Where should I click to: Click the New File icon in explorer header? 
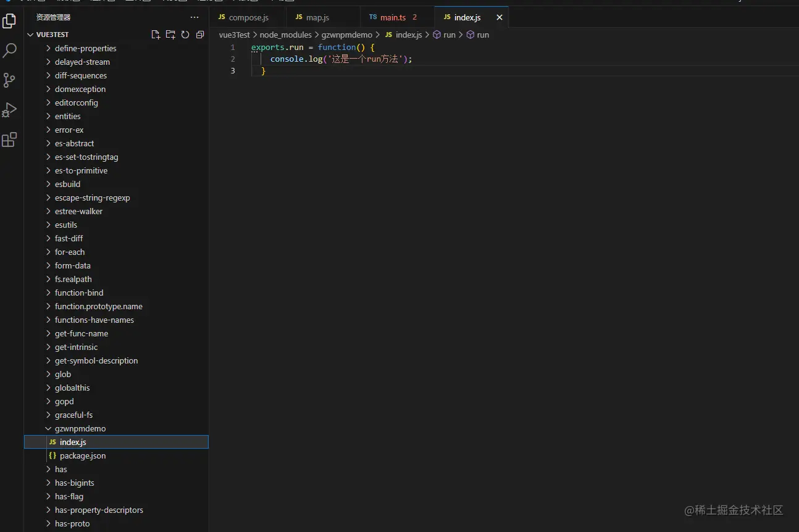156,35
